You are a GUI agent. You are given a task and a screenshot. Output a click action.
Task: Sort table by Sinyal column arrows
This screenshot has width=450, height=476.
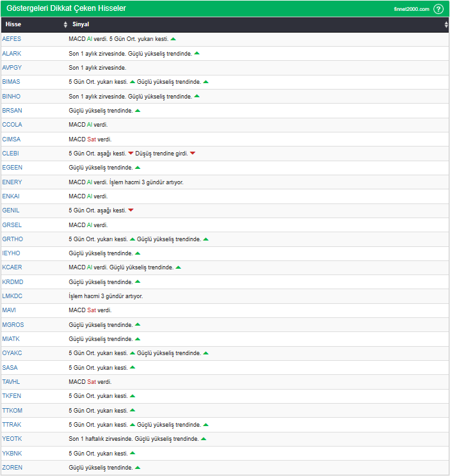tap(446, 24)
